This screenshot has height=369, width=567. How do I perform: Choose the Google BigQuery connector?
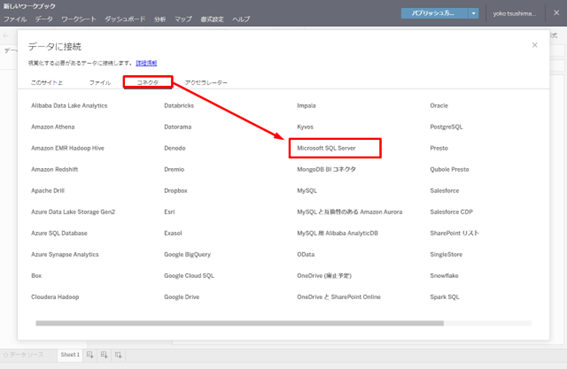(x=187, y=254)
